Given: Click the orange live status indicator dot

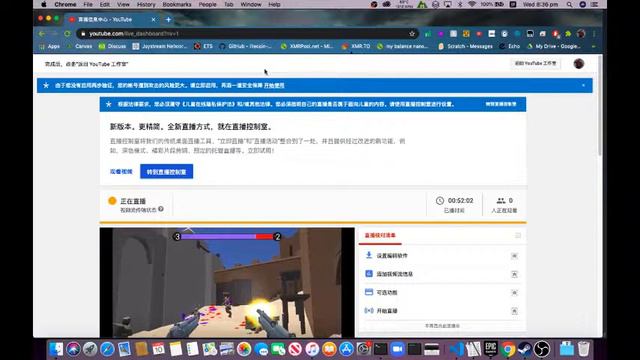Looking at the screenshot, I should coord(112,201).
